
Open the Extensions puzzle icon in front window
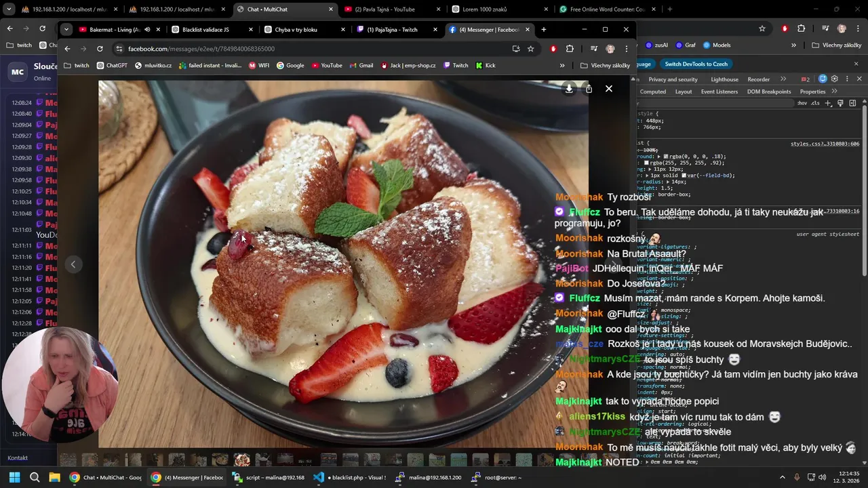(570, 49)
